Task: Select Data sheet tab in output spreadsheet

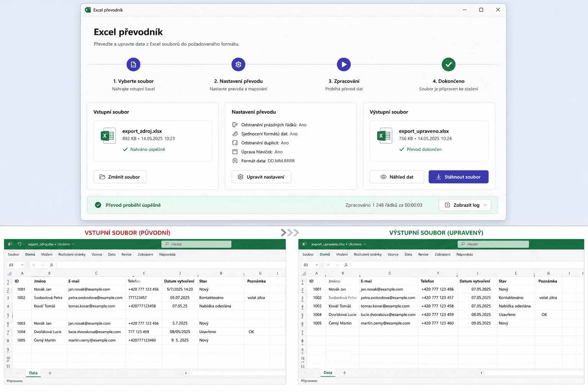Action: 328,372
